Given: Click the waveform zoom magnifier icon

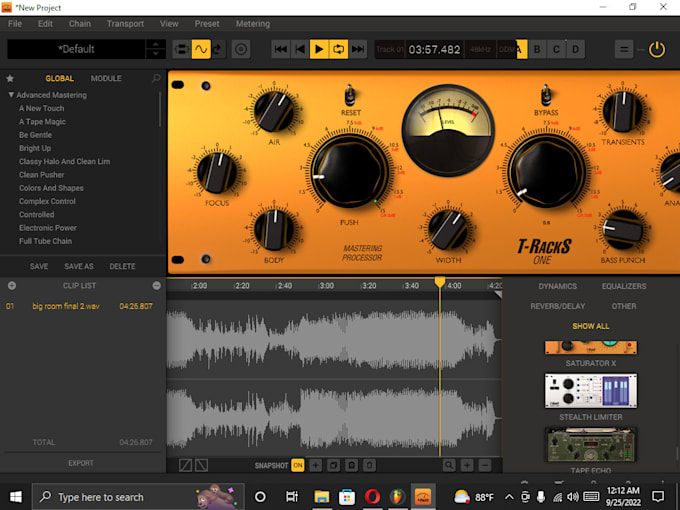Looking at the screenshot, I should (449, 465).
